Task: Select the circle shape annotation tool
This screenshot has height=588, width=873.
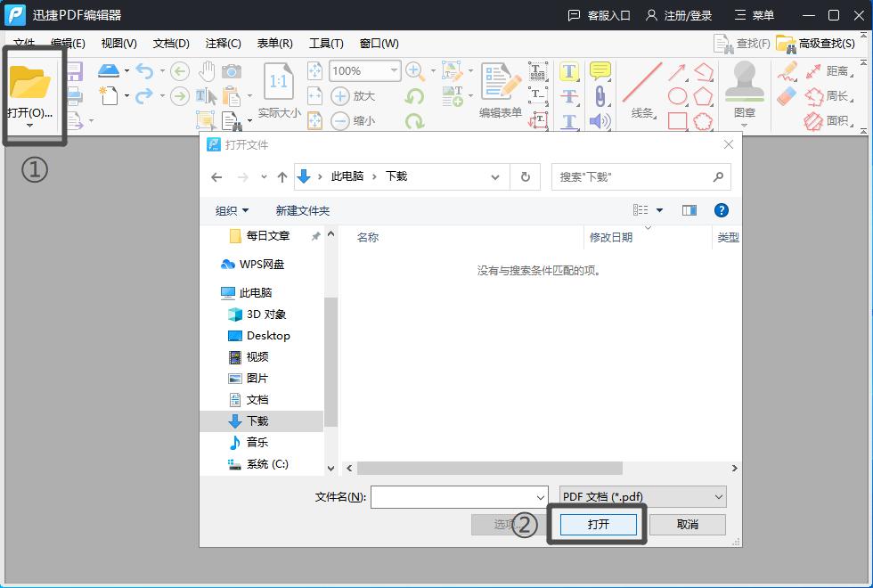Action: tap(677, 94)
